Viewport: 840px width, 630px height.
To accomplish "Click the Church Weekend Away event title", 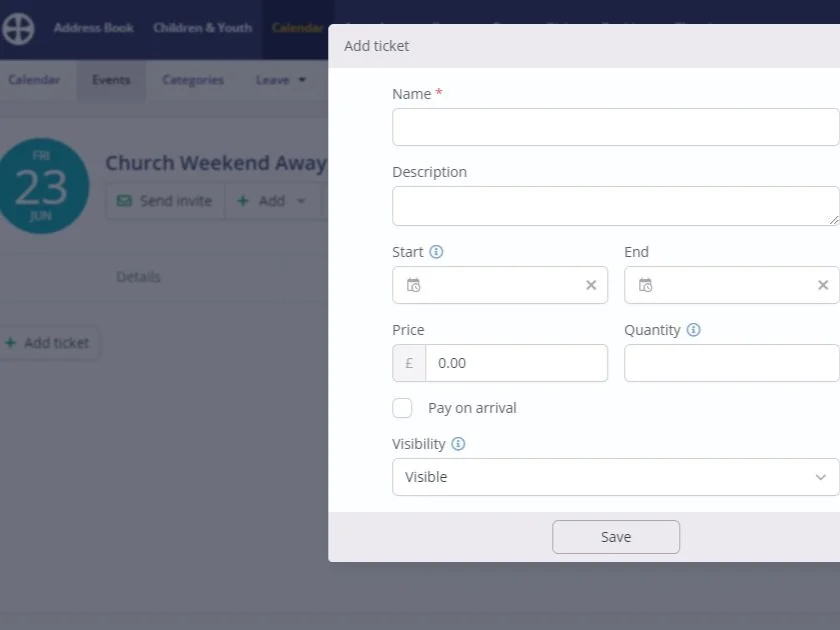I will 216,163.
